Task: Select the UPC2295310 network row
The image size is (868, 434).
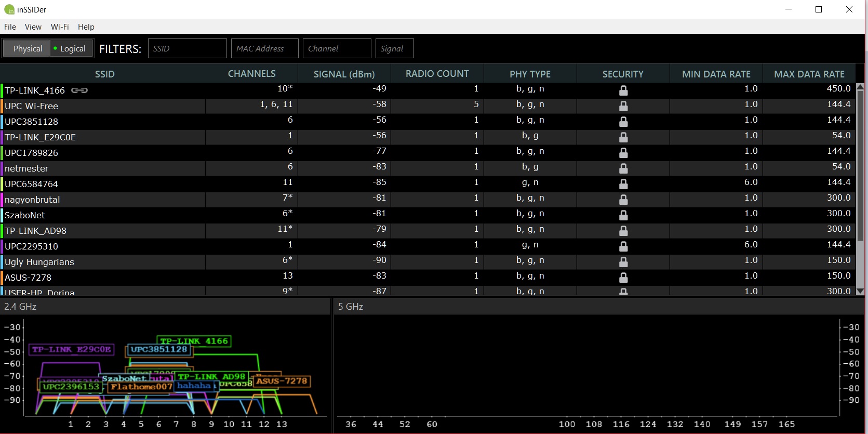Action: point(428,246)
